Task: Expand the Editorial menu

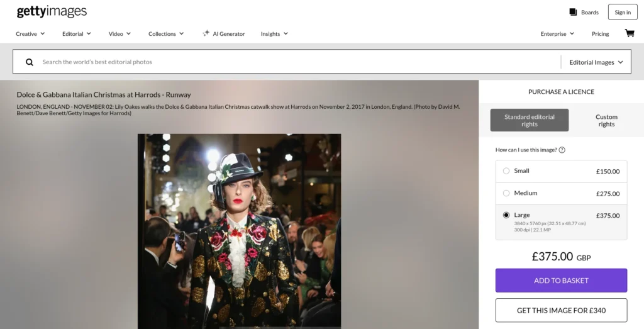Action: point(77,34)
